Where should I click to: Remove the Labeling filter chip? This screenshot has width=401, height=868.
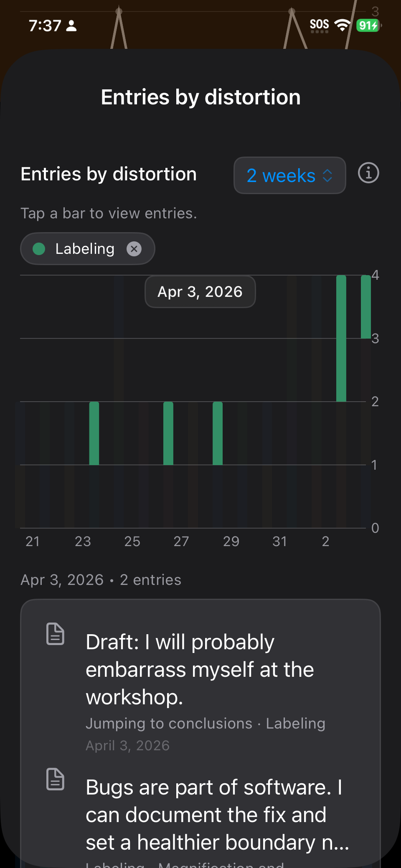pos(134,249)
